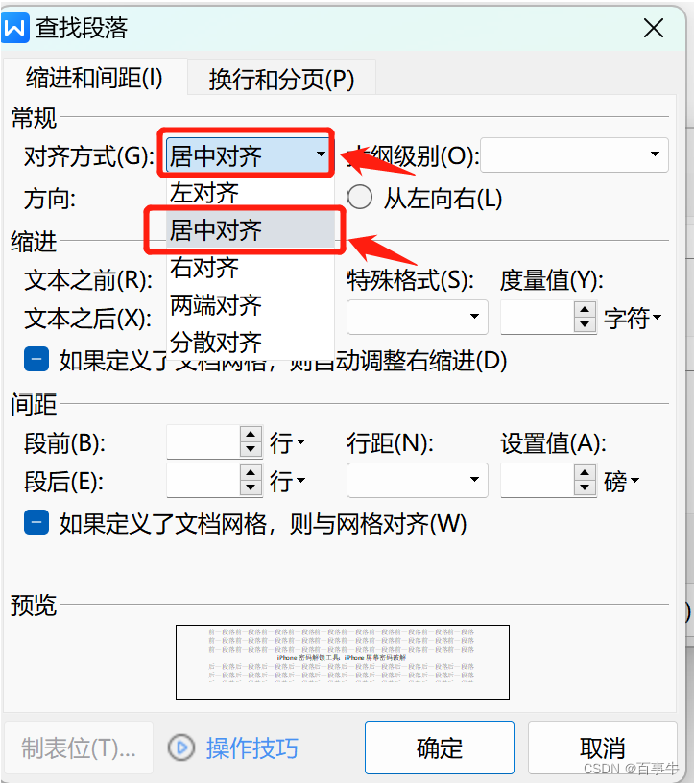Viewport: 694px width, 784px height.
Task: Close the 查找段落 dialog
Action: click(654, 28)
